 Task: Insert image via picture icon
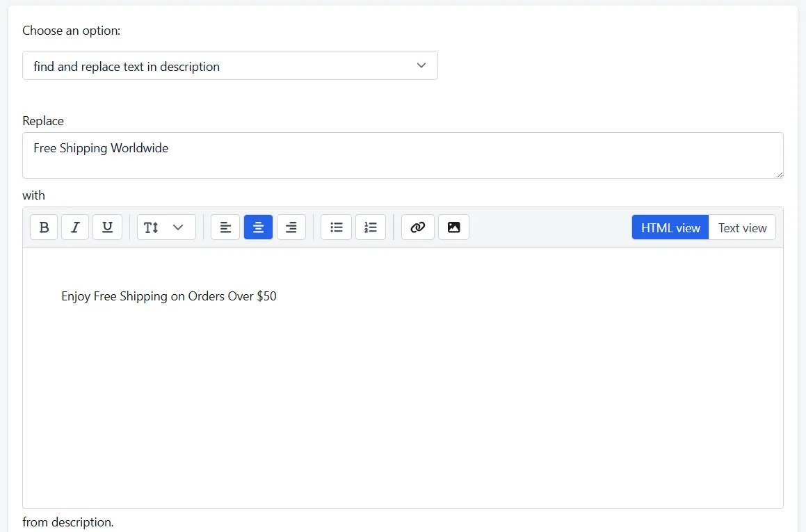pos(454,227)
